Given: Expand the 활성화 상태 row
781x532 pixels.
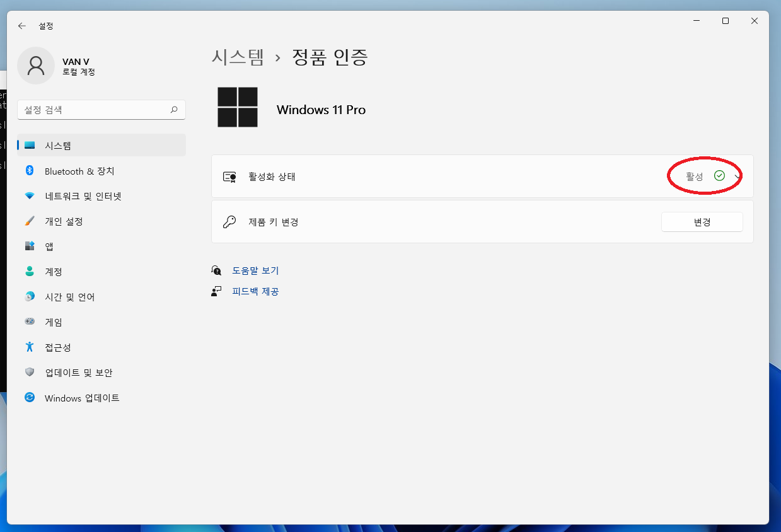Looking at the screenshot, I should coord(482,176).
